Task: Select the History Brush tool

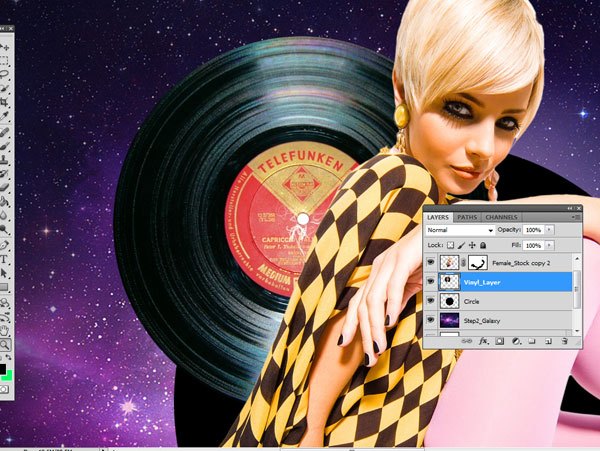Action: coord(5,174)
